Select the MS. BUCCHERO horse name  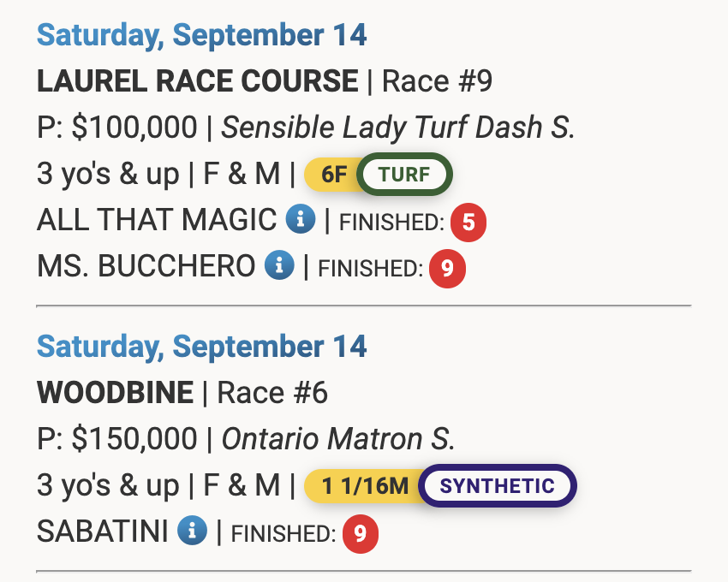pyautogui.click(x=146, y=266)
